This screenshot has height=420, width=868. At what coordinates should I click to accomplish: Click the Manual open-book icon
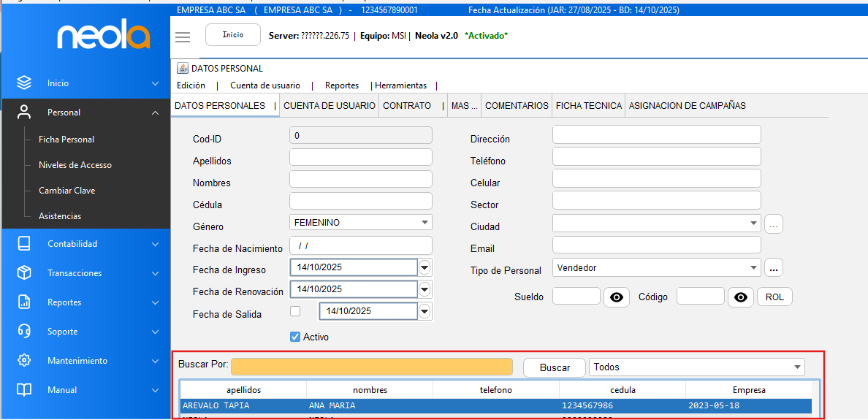coord(24,390)
